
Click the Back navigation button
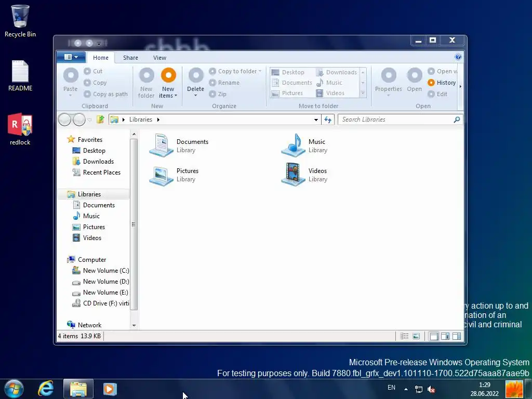coord(64,119)
